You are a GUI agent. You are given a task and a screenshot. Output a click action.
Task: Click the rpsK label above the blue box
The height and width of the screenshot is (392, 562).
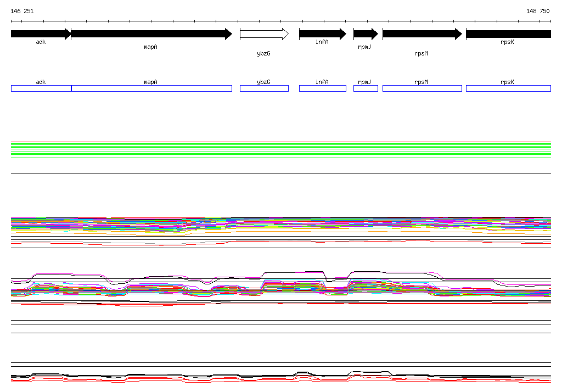pyautogui.click(x=507, y=82)
